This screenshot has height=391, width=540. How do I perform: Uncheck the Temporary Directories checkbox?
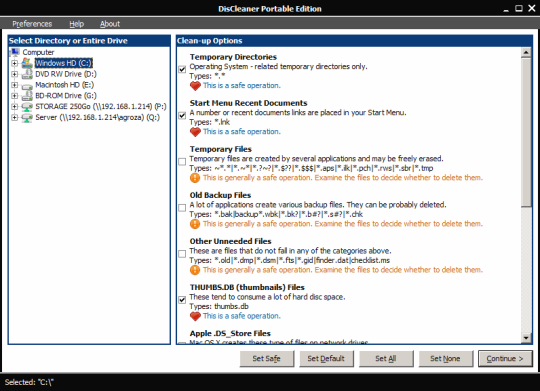tap(182, 69)
